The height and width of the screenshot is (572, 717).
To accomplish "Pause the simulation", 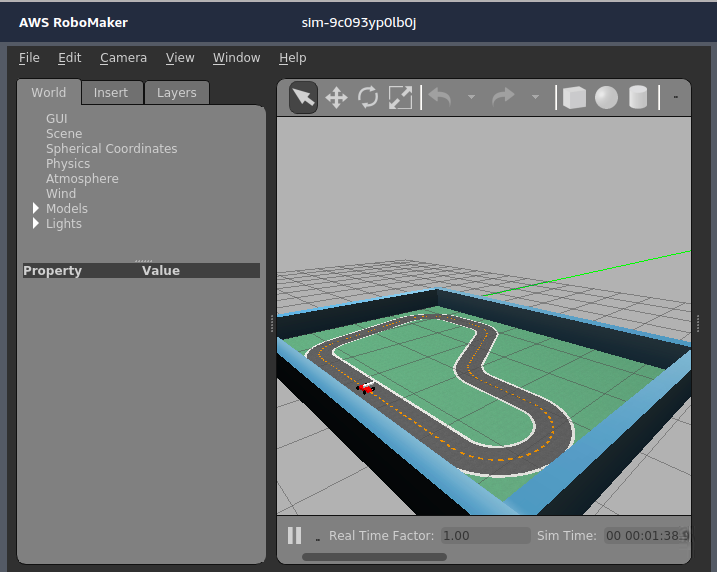I will tap(294, 535).
